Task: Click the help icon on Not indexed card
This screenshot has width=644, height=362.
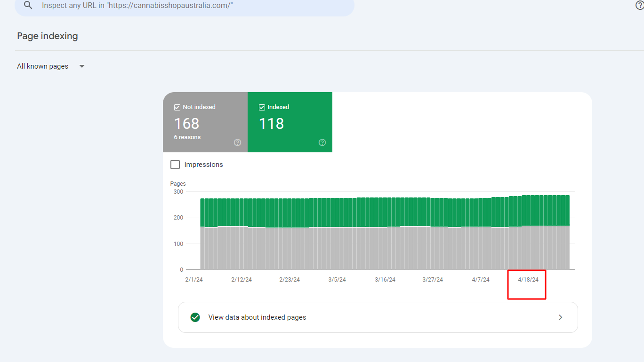Action: 238,142
